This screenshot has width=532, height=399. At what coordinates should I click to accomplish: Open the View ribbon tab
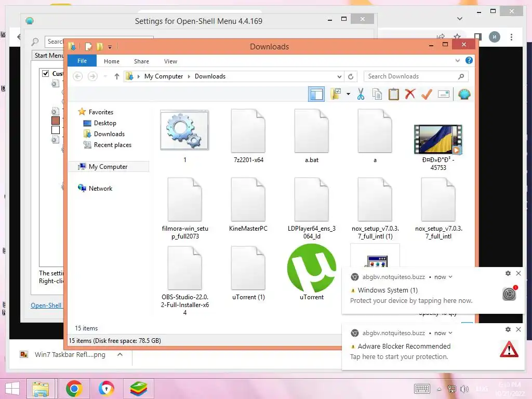(x=170, y=61)
